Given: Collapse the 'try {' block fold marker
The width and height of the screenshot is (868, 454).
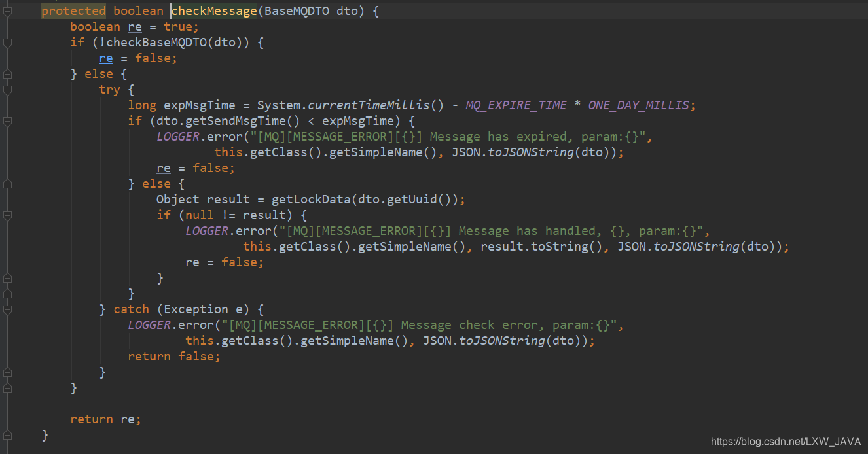Looking at the screenshot, I should 7,90.
